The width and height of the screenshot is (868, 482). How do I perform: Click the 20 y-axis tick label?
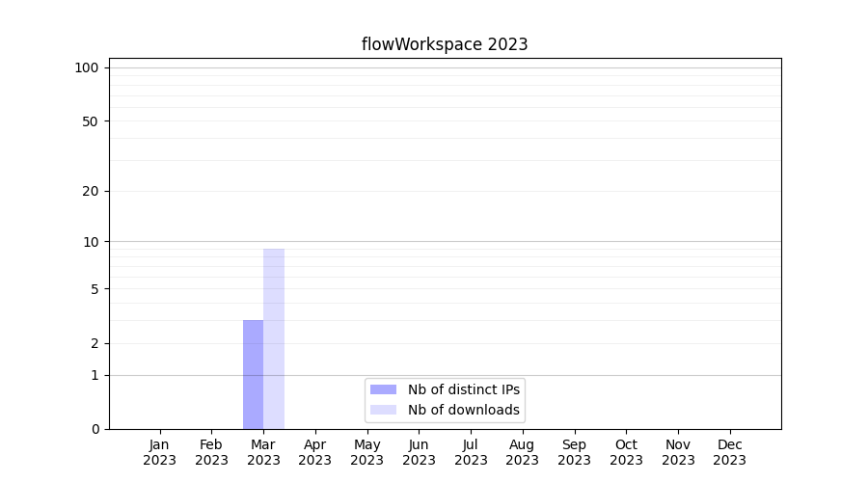[90, 191]
